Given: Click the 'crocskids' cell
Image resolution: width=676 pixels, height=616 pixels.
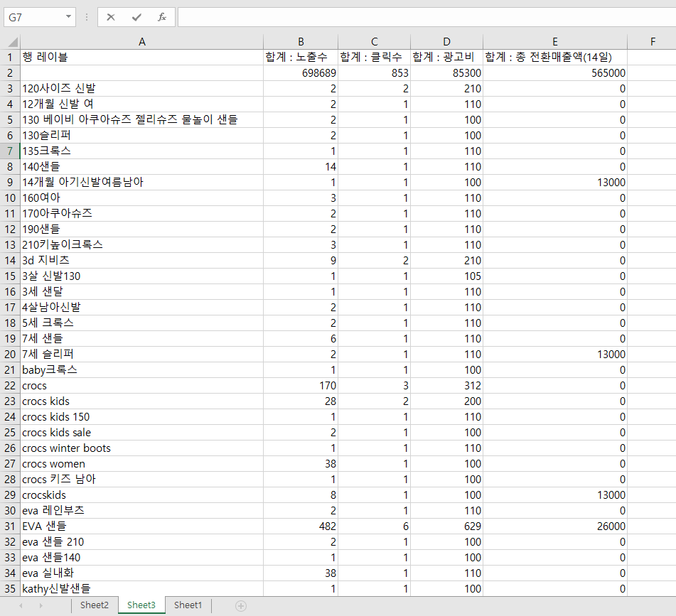Looking at the screenshot, I should (142, 495).
